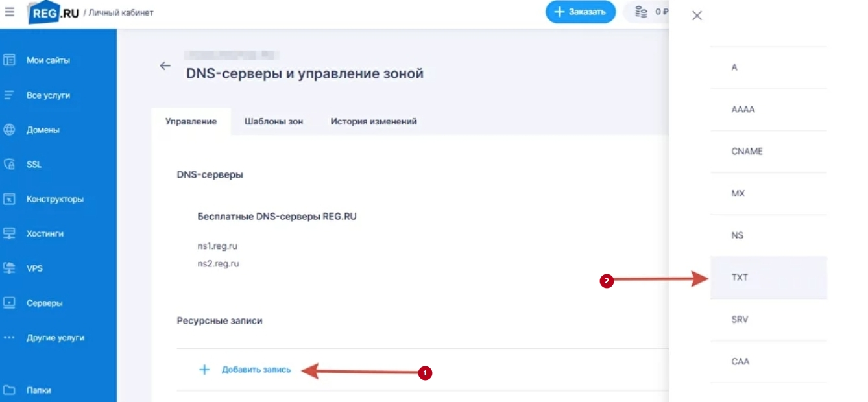Pick the AAAA record type
This screenshot has width=868, height=402.
pyautogui.click(x=769, y=110)
